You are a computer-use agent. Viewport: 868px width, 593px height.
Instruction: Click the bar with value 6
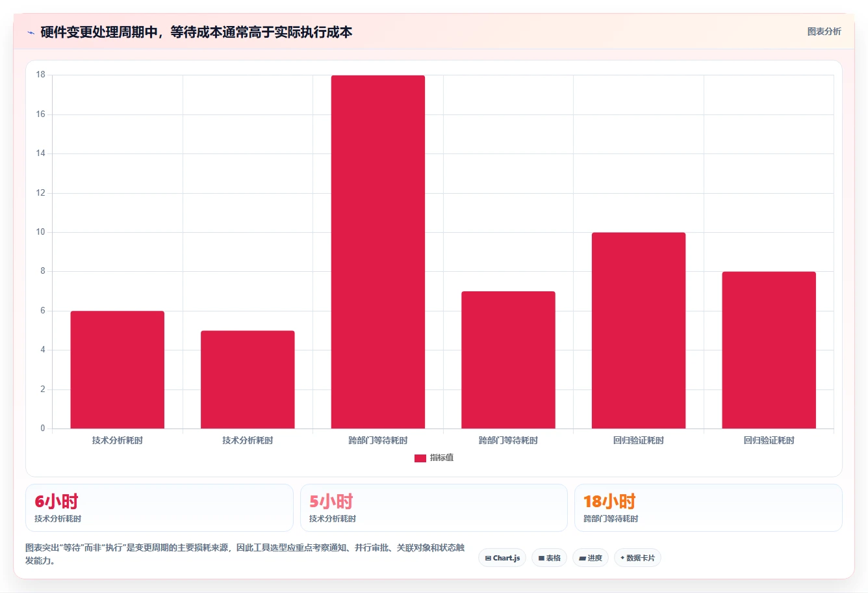pos(118,369)
